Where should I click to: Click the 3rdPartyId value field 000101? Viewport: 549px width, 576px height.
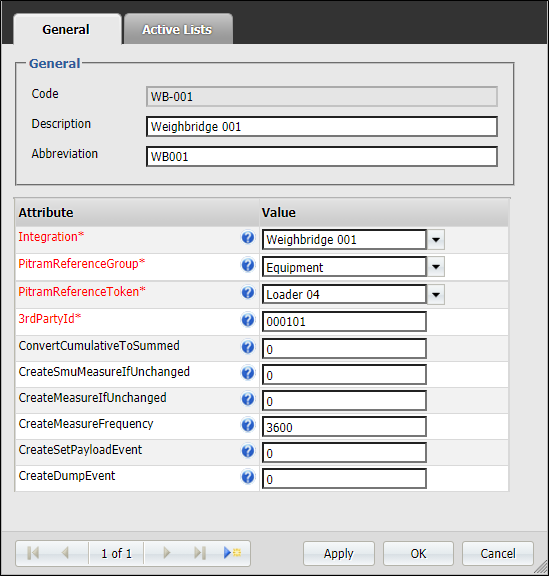pyautogui.click(x=344, y=322)
